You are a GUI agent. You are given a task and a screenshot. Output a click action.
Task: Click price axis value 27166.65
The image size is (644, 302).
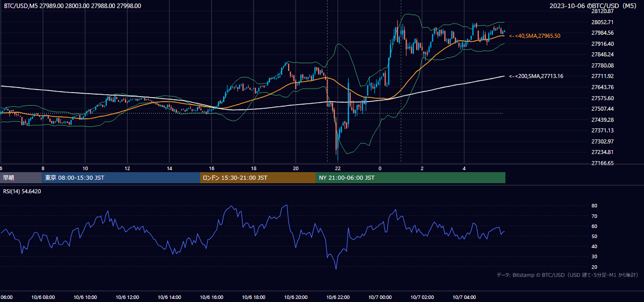pos(602,163)
